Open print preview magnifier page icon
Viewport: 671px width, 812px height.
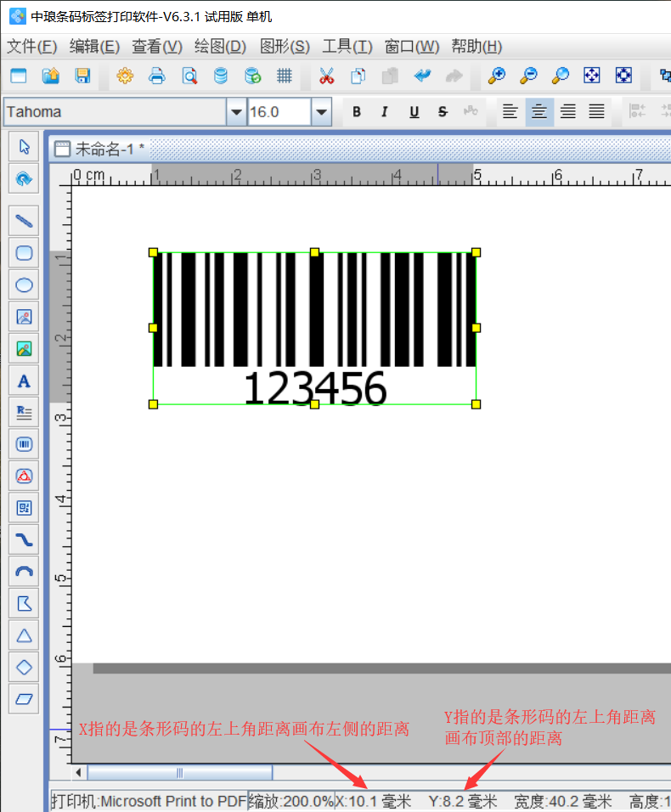[189, 76]
